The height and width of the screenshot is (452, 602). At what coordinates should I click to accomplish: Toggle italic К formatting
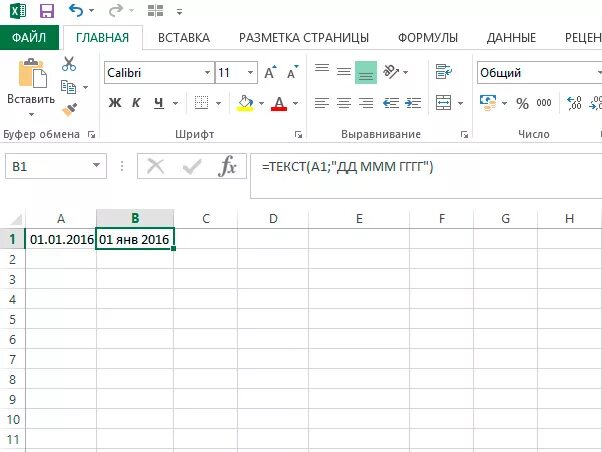pyautogui.click(x=136, y=103)
